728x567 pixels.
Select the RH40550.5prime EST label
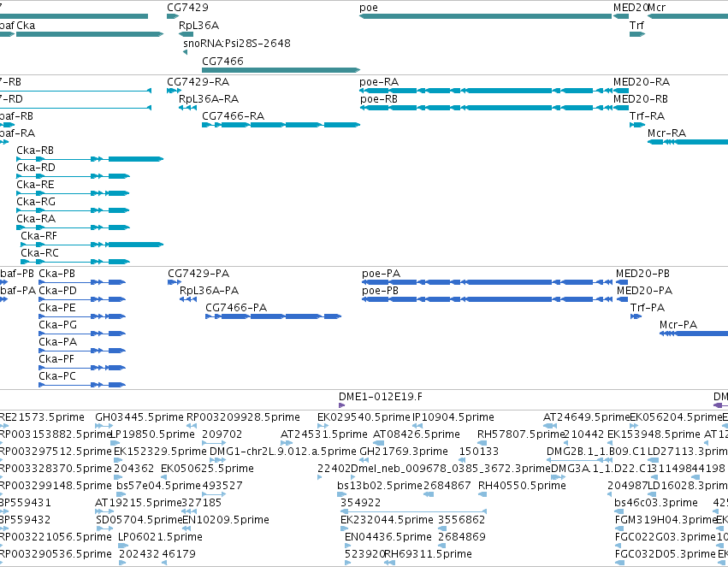coord(522,487)
